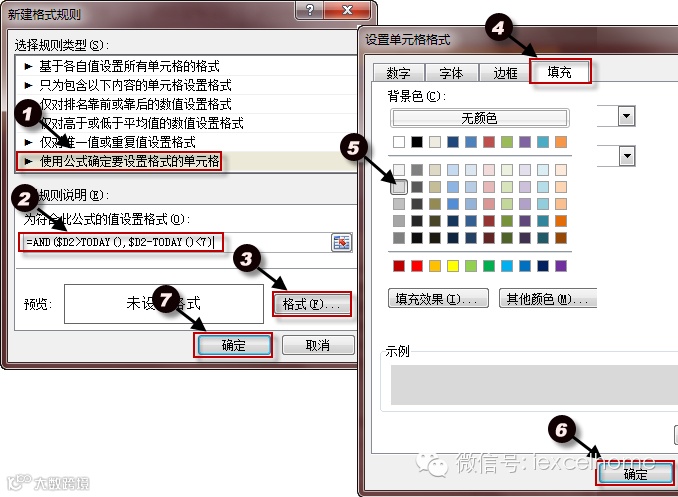Click the help question mark button in title bar

310,10
